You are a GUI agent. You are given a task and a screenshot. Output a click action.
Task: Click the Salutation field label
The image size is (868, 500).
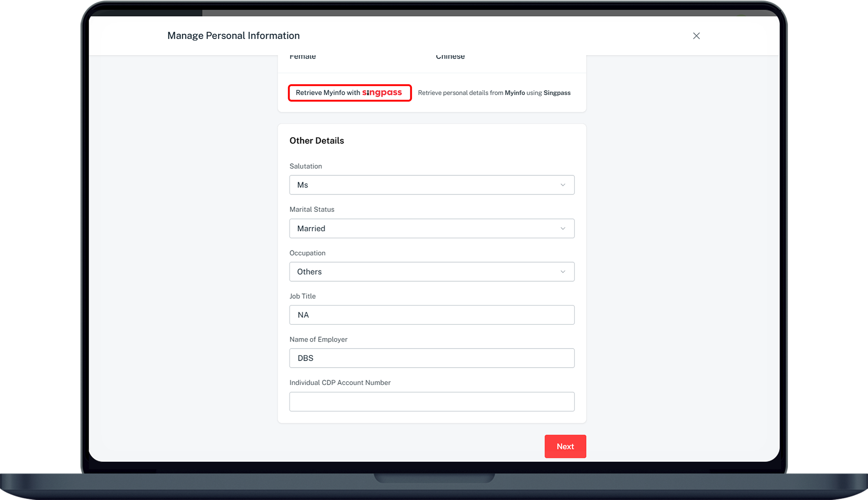coord(306,166)
